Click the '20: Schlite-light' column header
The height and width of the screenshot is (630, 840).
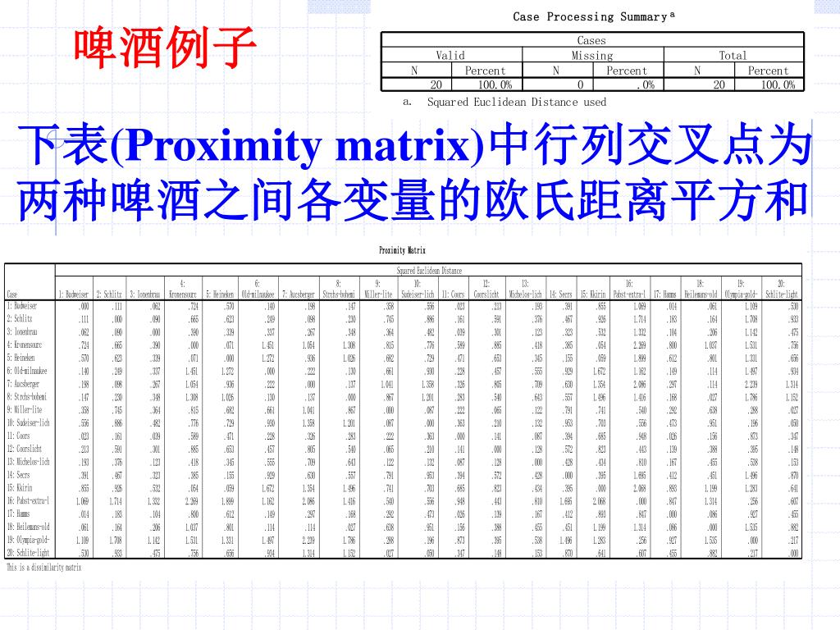[782, 290]
